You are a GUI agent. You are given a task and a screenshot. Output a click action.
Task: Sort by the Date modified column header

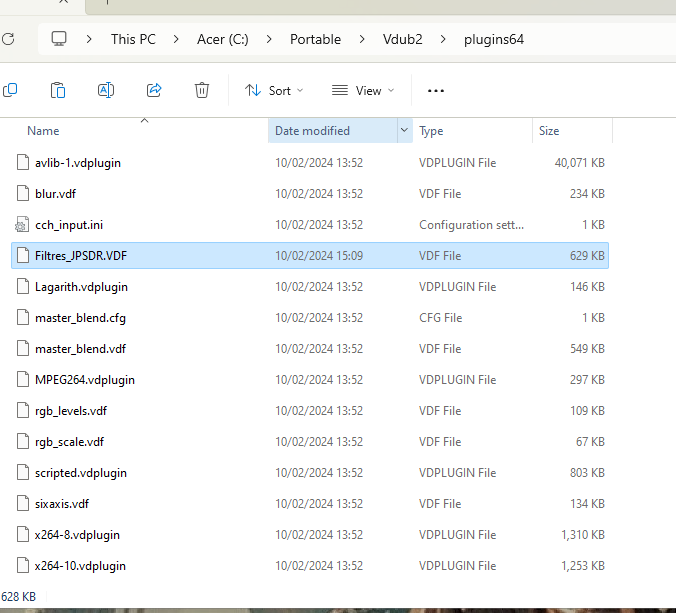click(x=312, y=131)
